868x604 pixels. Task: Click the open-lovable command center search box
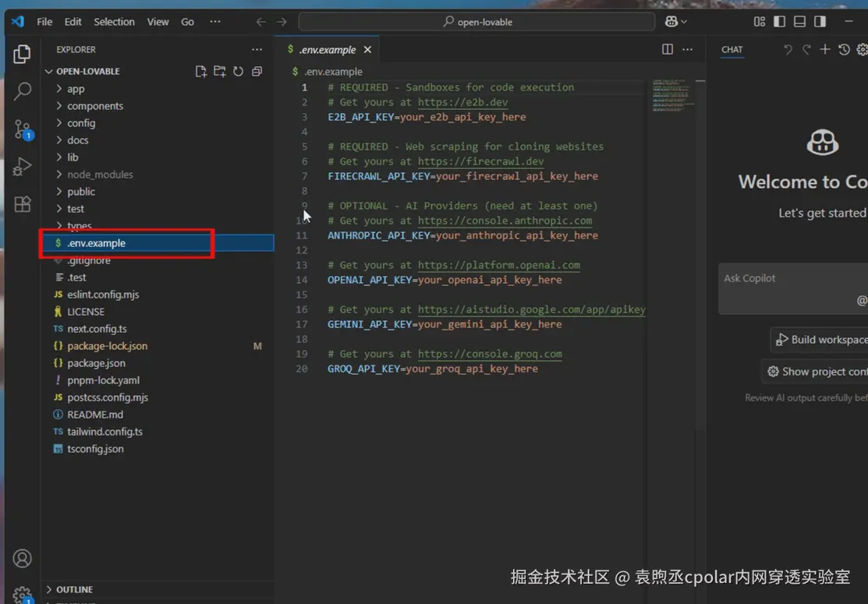(477, 22)
